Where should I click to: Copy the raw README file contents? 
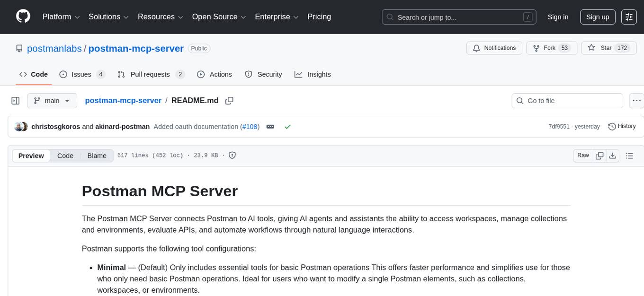coord(599,155)
